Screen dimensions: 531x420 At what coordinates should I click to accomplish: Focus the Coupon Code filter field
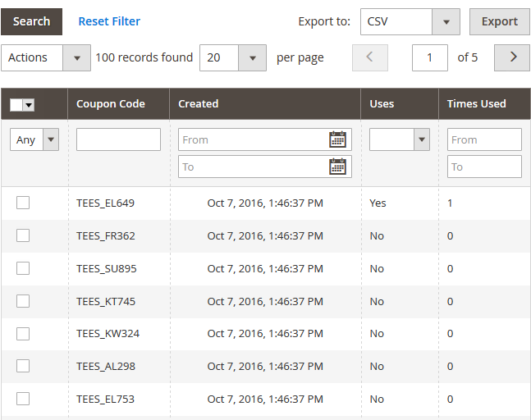(118, 139)
